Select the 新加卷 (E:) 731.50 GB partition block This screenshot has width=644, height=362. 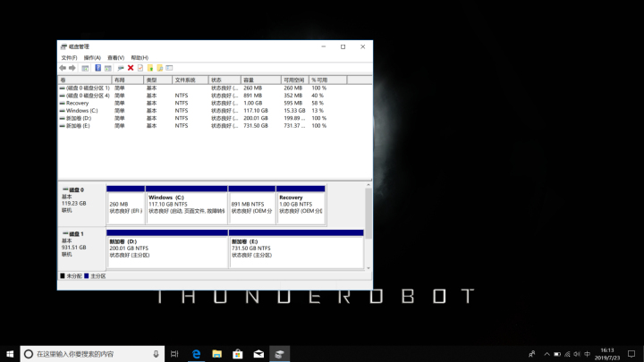[x=296, y=248]
